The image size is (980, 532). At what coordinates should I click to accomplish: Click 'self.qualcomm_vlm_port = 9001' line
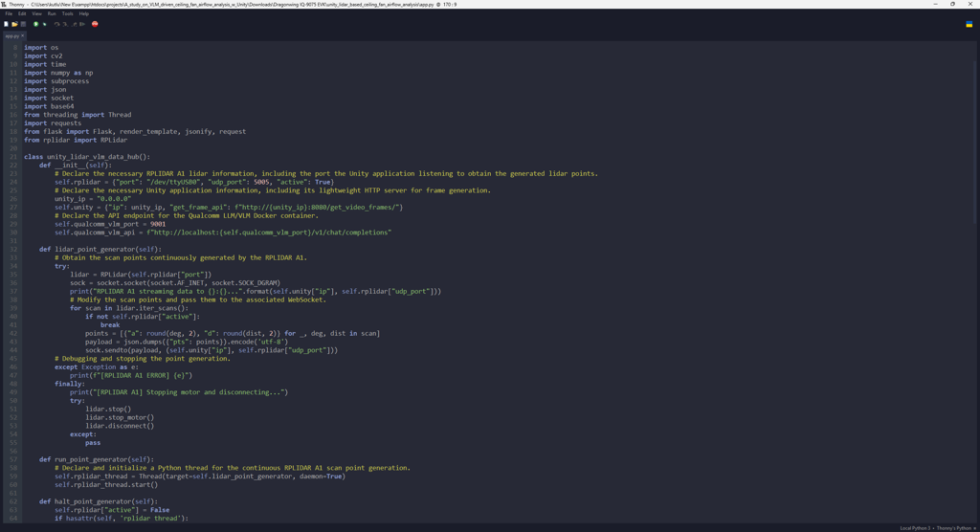[x=110, y=224]
